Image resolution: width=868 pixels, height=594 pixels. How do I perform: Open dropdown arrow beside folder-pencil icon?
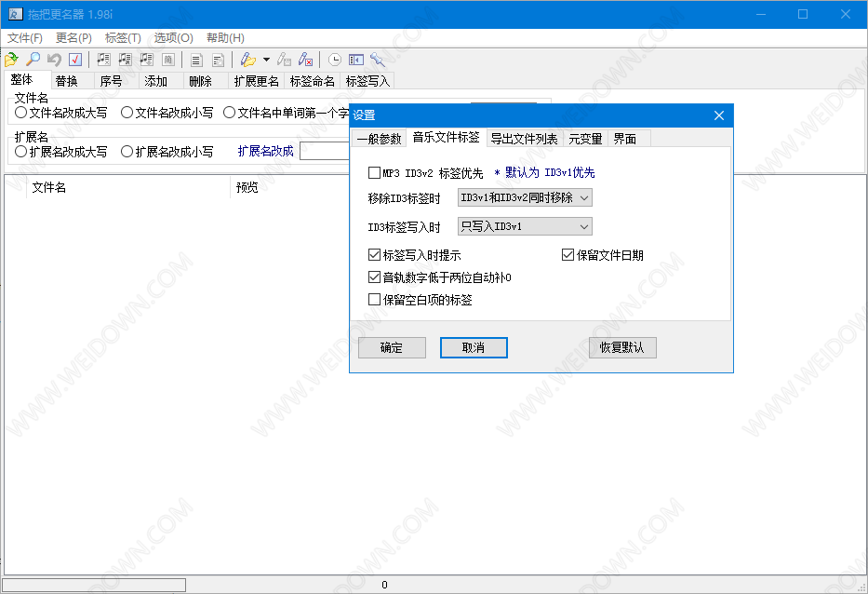click(266, 60)
